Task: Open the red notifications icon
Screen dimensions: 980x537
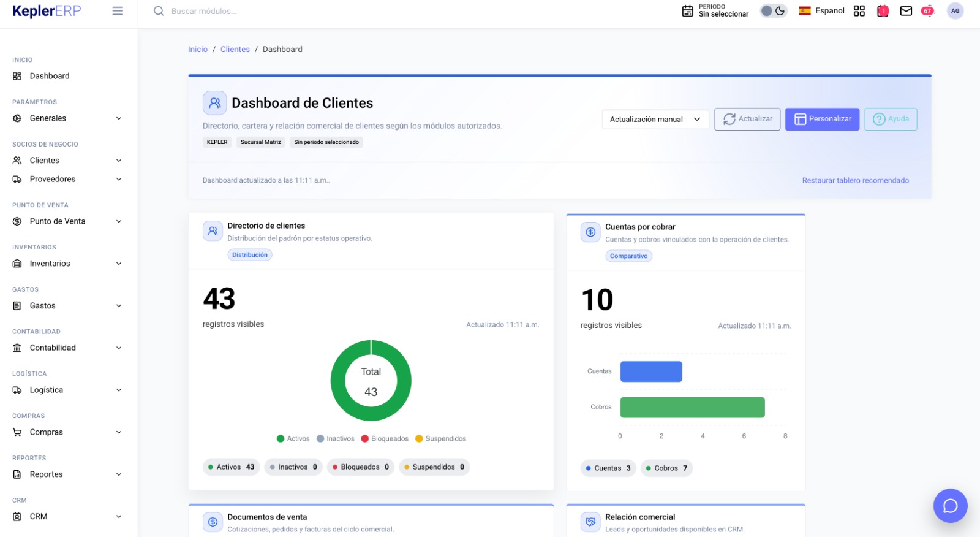Action: [x=883, y=11]
